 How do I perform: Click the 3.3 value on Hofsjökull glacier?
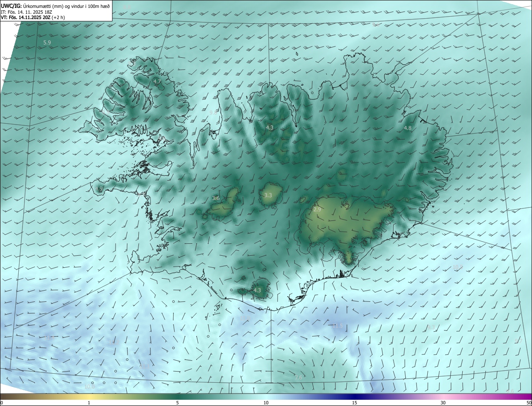tap(268, 195)
